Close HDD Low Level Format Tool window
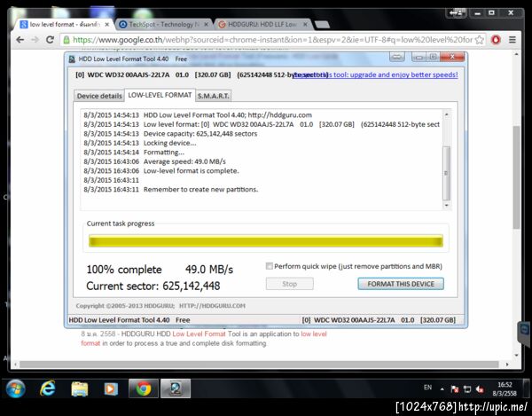 tap(452, 57)
